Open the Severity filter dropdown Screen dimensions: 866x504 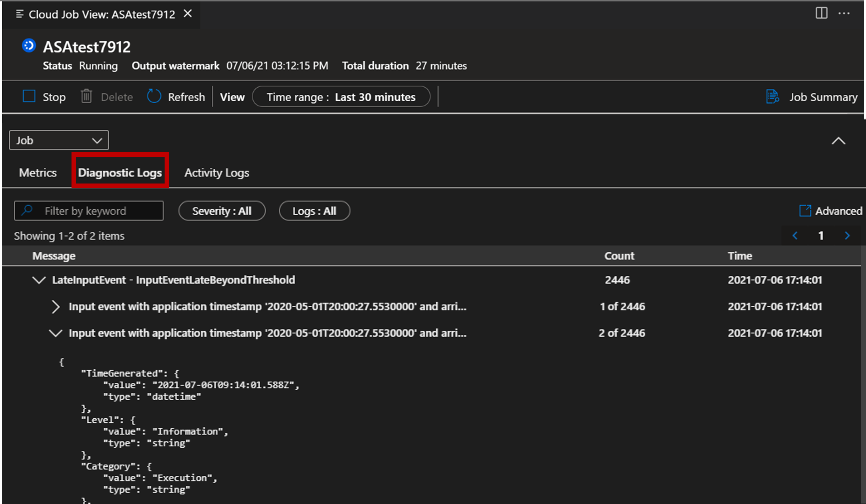click(x=223, y=211)
